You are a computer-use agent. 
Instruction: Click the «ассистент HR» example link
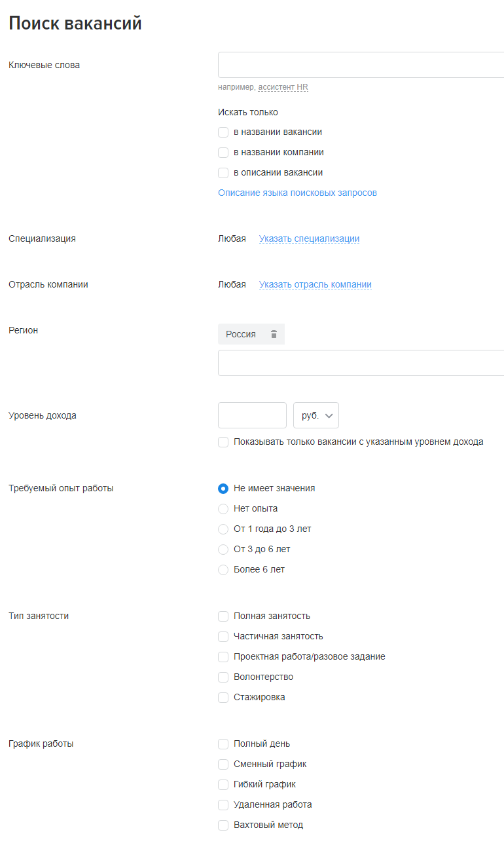pos(283,86)
